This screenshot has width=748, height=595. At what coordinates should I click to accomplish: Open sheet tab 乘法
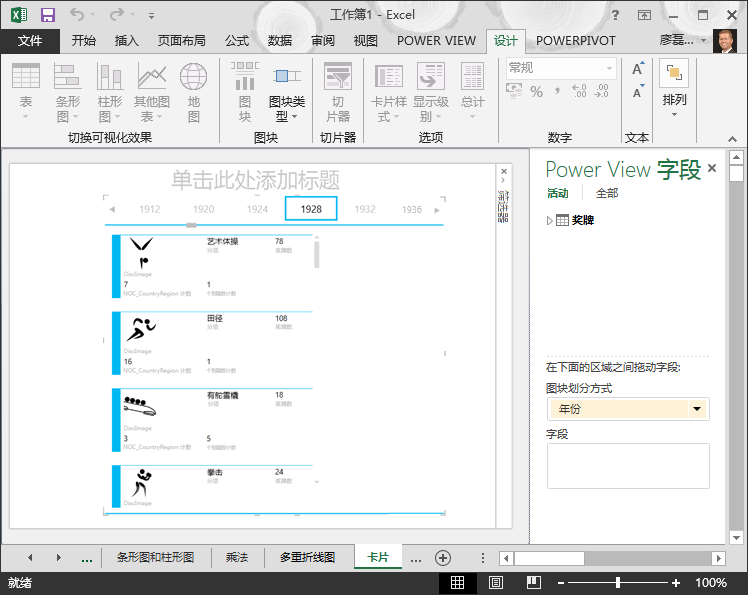point(237,557)
